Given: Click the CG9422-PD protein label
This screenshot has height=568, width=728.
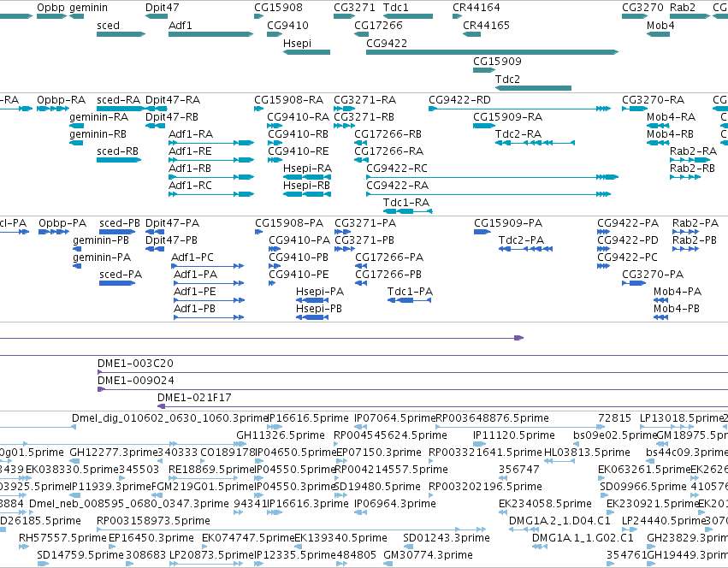Looking at the screenshot, I should point(628,240).
